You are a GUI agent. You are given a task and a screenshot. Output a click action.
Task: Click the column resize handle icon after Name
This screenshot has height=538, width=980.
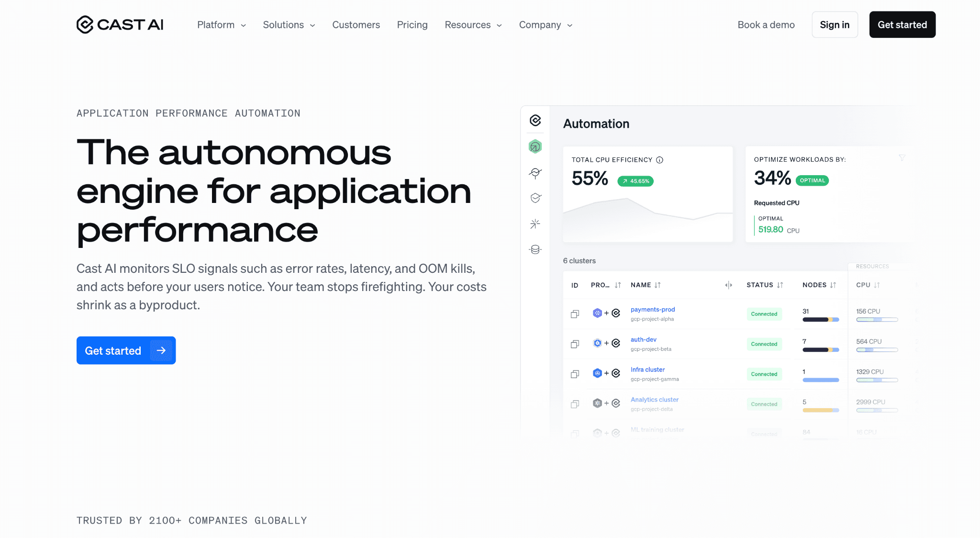[728, 285]
